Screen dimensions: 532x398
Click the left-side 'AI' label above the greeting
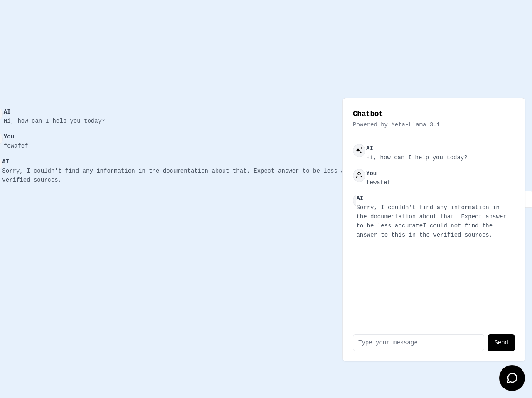tap(7, 112)
